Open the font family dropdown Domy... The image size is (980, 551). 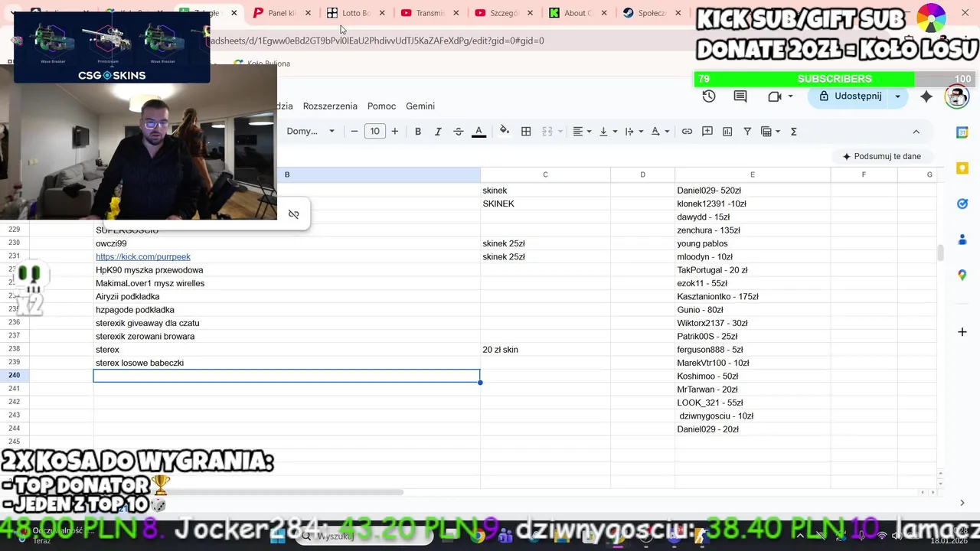[x=310, y=132]
